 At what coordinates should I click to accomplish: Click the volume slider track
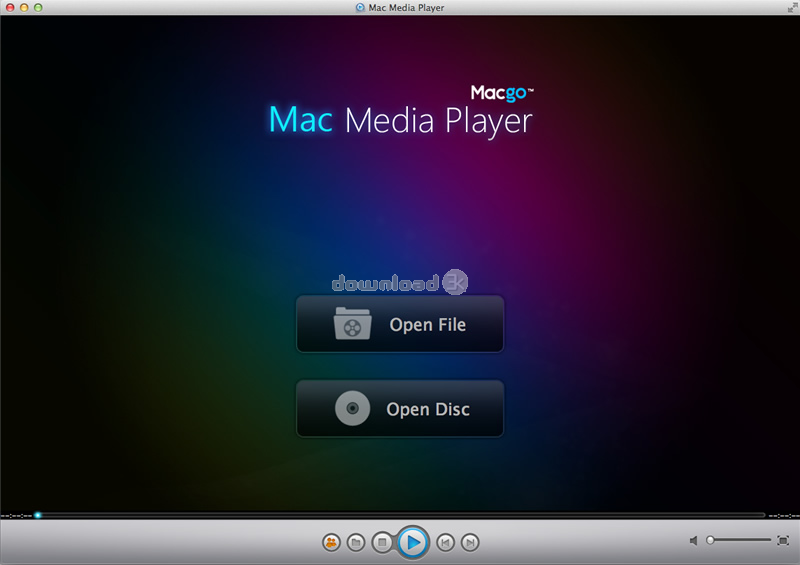click(x=740, y=539)
